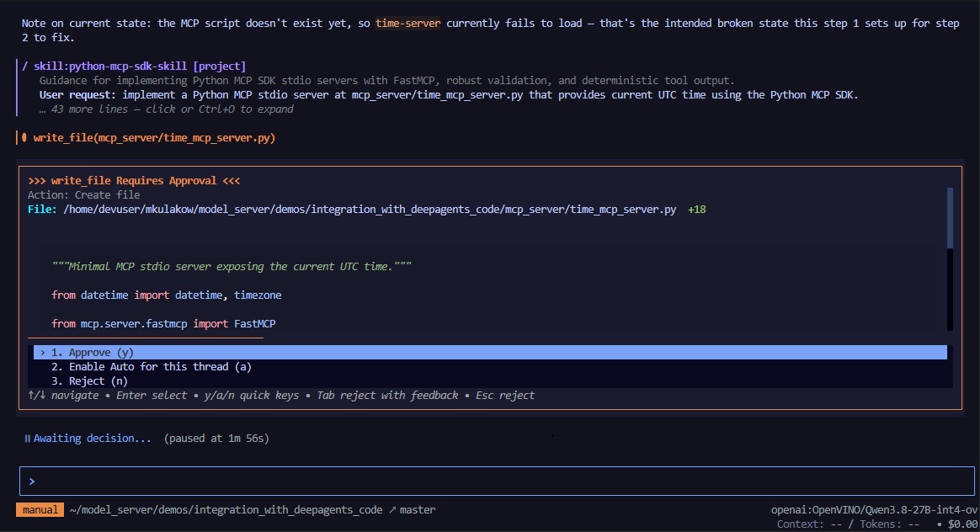Click the +18 added lines indicator

point(696,210)
